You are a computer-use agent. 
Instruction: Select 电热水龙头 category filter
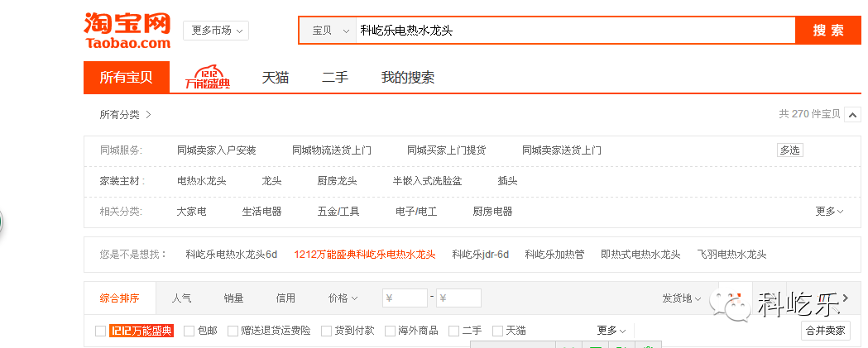click(x=202, y=181)
